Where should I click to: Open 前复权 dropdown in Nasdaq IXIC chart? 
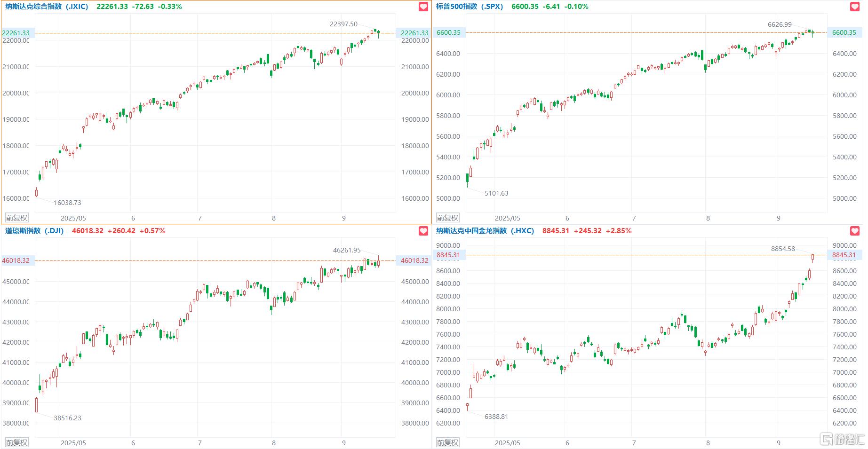[16, 218]
